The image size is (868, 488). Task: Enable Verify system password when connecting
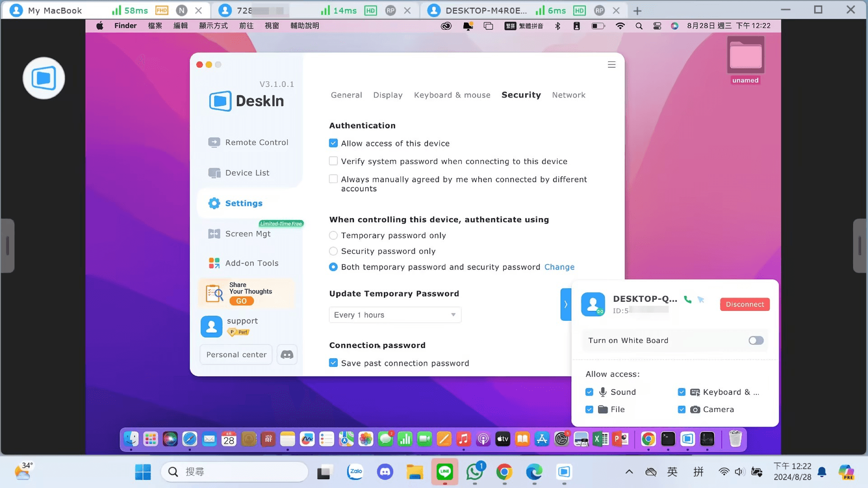click(333, 161)
